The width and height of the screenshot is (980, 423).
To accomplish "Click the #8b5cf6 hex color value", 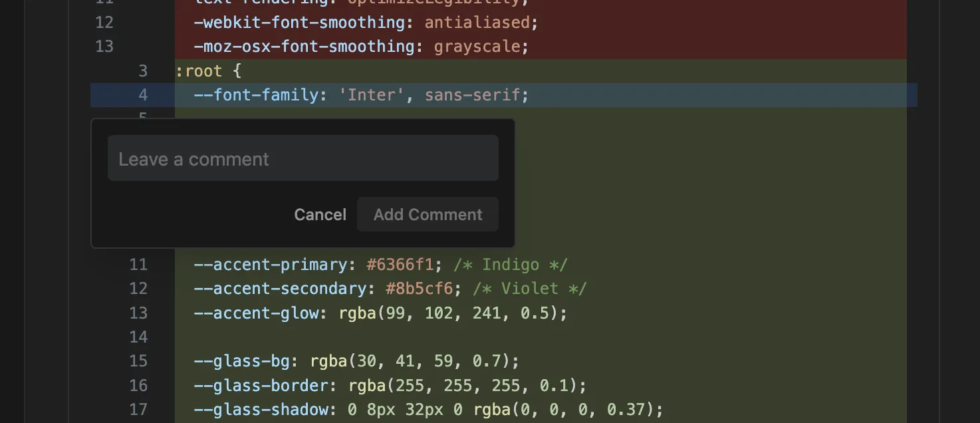I will click(419, 289).
